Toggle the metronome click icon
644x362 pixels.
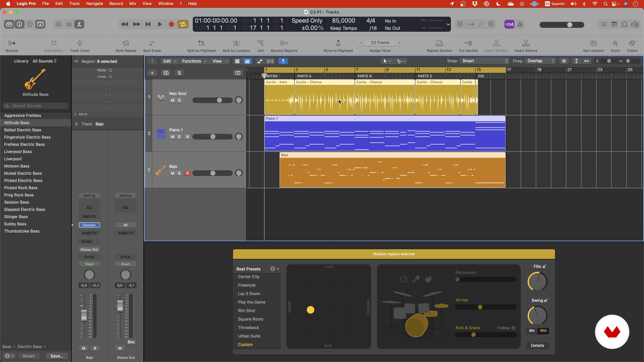520,24
